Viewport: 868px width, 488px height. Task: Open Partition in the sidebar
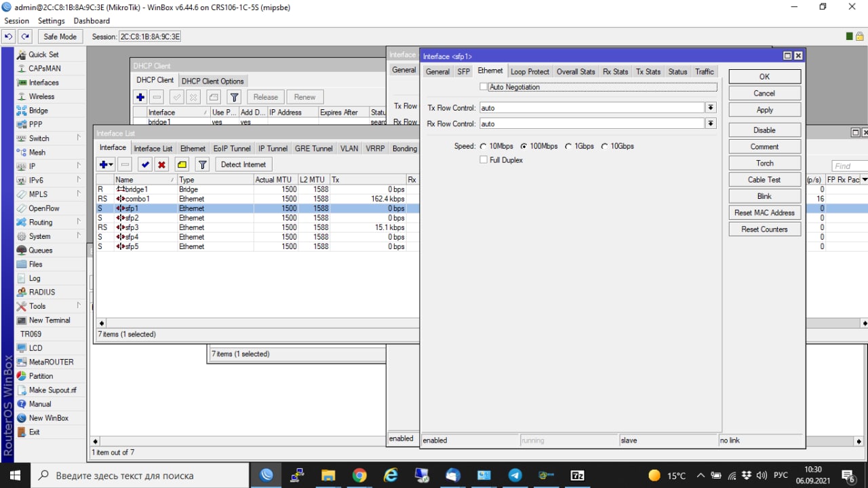[x=41, y=376]
